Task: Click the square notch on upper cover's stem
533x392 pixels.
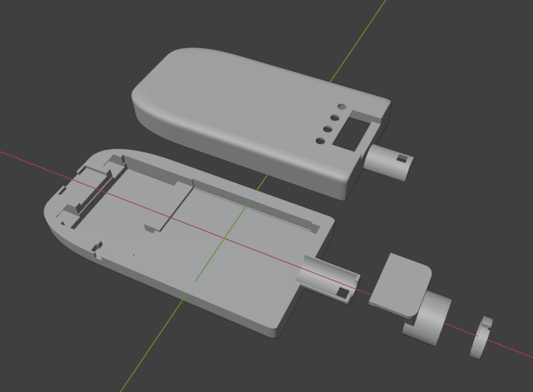Action: point(403,159)
